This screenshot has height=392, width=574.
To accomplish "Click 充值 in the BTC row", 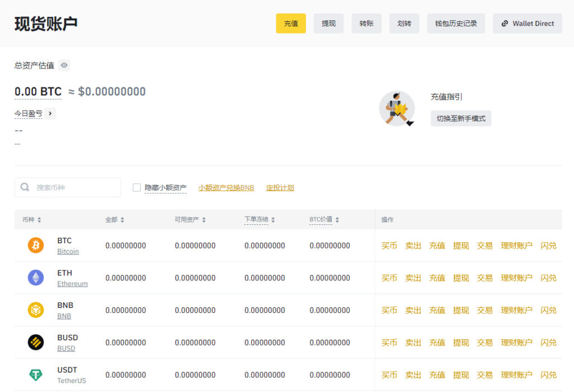I will [x=437, y=246].
